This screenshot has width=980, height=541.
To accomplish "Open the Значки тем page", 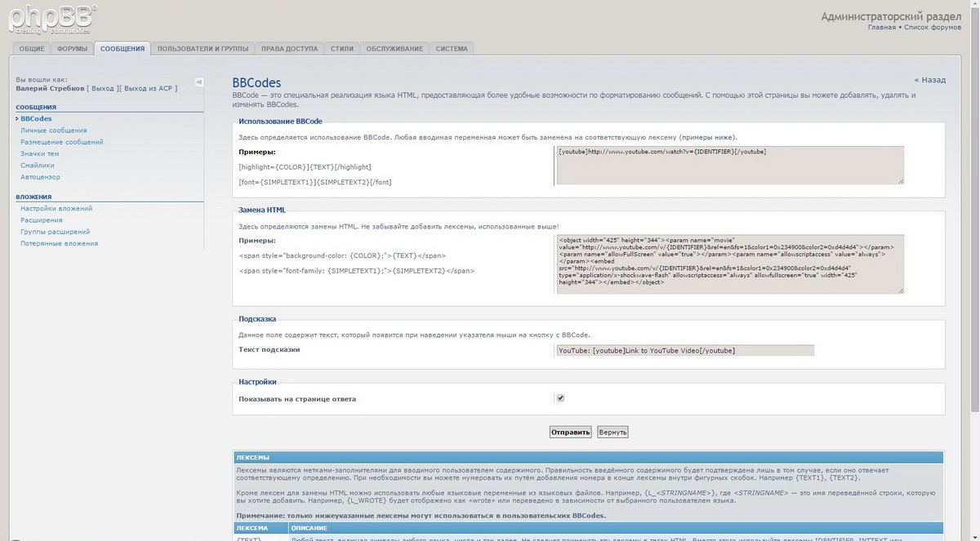I will 40,153.
